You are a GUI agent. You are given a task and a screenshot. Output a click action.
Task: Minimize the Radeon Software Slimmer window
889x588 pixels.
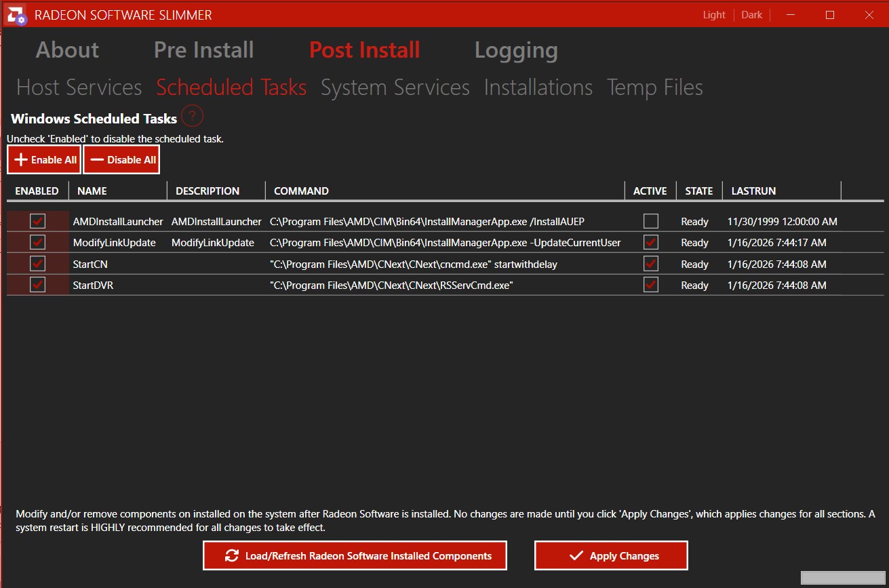791,15
